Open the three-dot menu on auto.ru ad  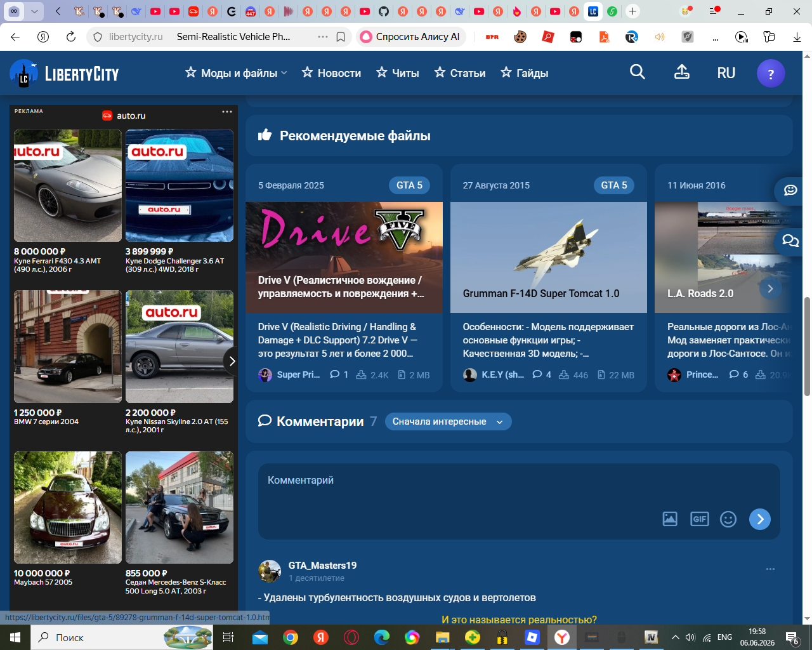227,112
